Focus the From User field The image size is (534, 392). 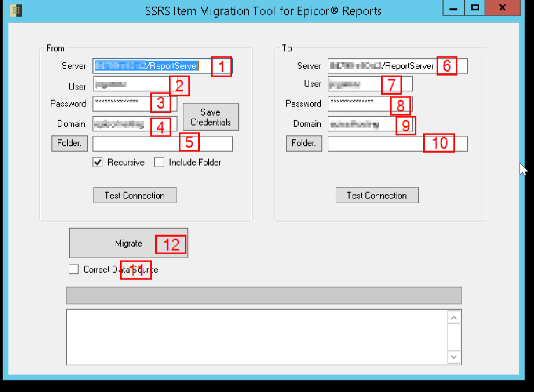(135, 84)
